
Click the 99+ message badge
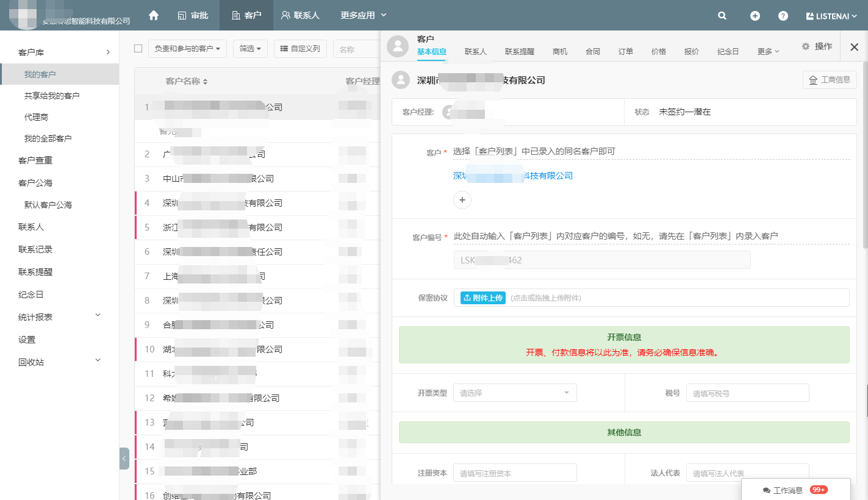pyautogui.click(x=819, y=490)
